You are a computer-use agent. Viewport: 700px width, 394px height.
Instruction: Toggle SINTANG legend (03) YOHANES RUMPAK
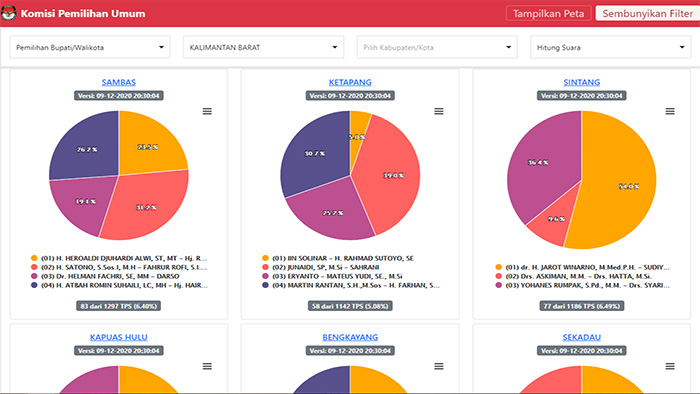point(583,285)
